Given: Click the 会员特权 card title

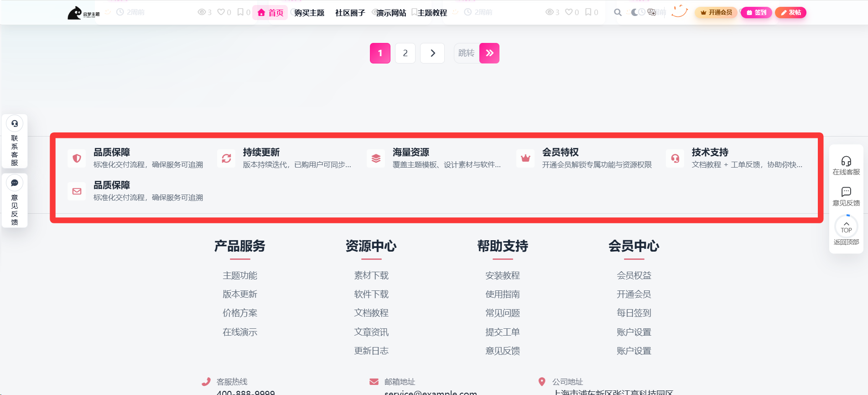Looking at the screenshot, I should (x=560, y=152).
